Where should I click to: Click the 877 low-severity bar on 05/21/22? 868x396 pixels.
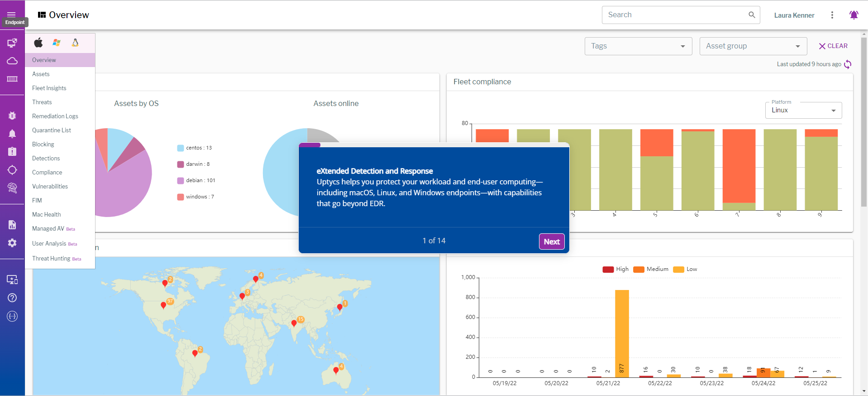622,333
